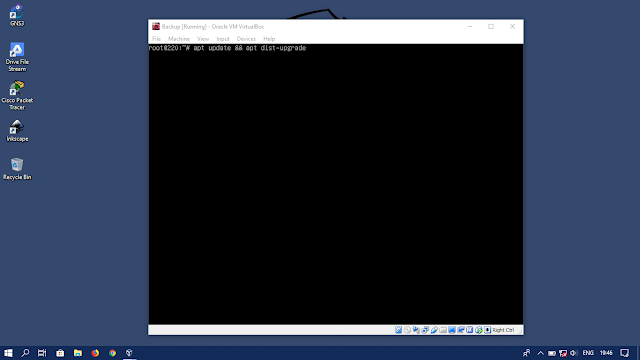Open the Drive File Stream shortcut
Image resolution: width=640 pixels, height=360 pixels.
pos(17,57)
